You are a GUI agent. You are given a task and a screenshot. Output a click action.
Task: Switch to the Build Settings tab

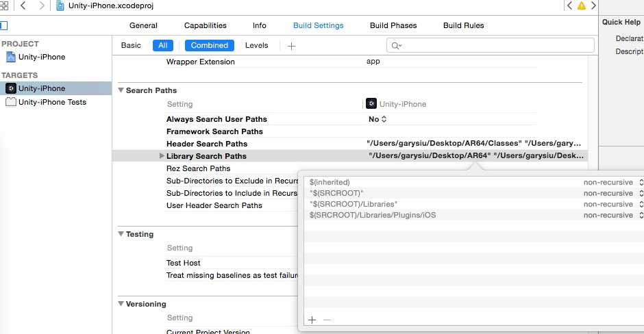(318, 25)
